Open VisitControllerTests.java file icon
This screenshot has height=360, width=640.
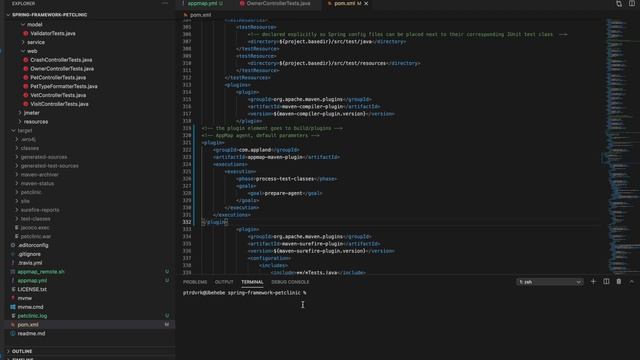click(x=26, y=104)
